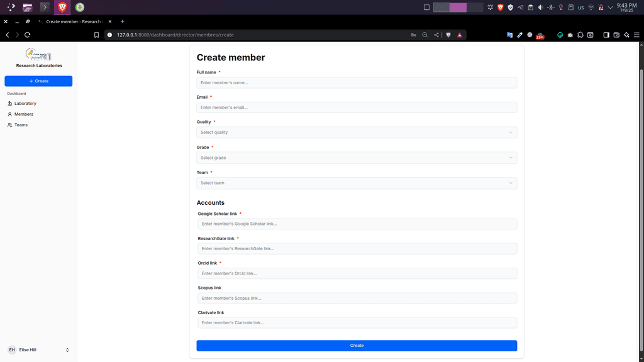Image resolution: width=644 pixels, height=362 pixels.
Task: Open the camera screenshot extension
Action: pos(570,35)
